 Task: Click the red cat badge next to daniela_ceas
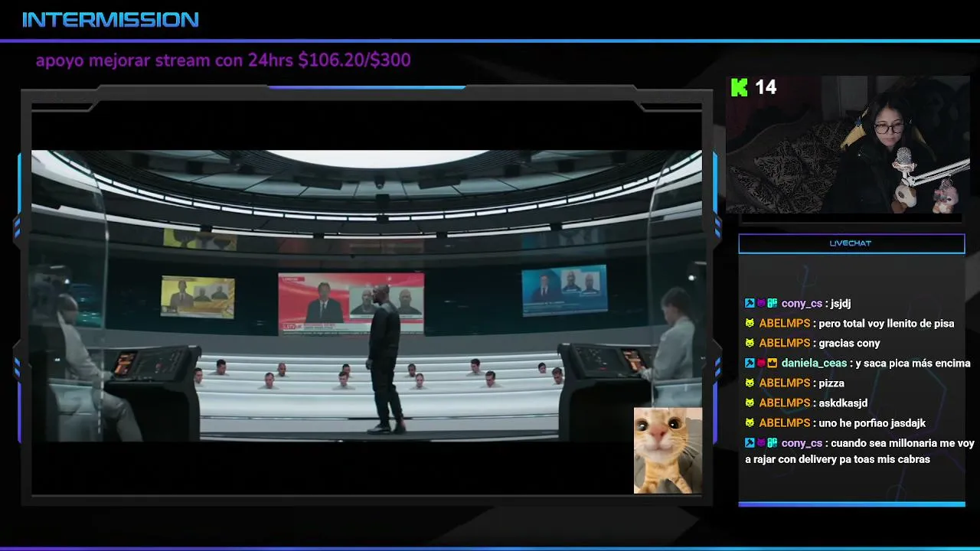point(761,364)
